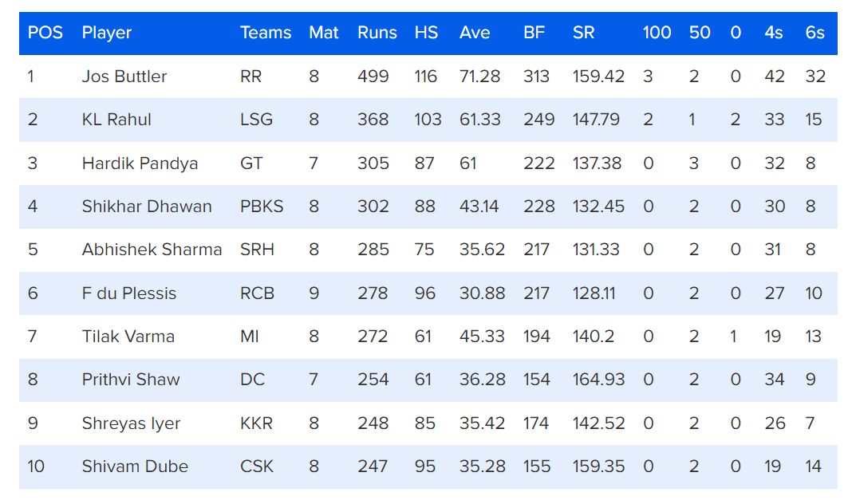Open Jos Buttler player name
852x504 pixels.
[x=124, y=77]
